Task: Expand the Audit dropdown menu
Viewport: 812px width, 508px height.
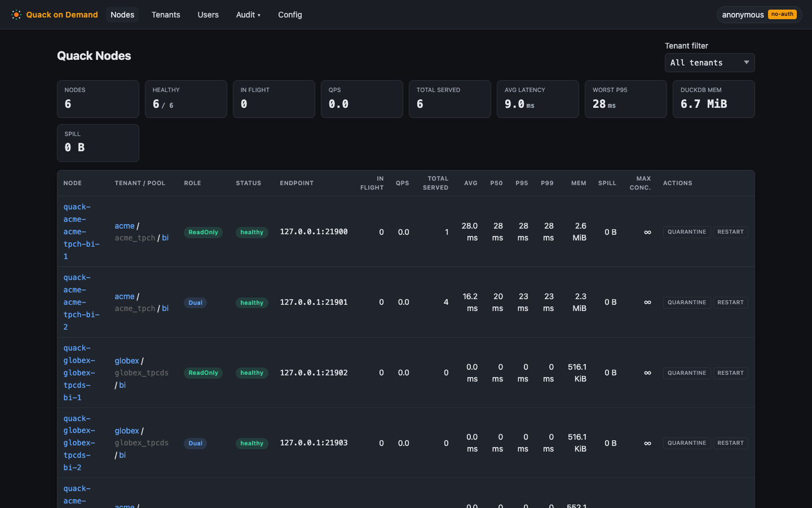Action: point(248,15)
